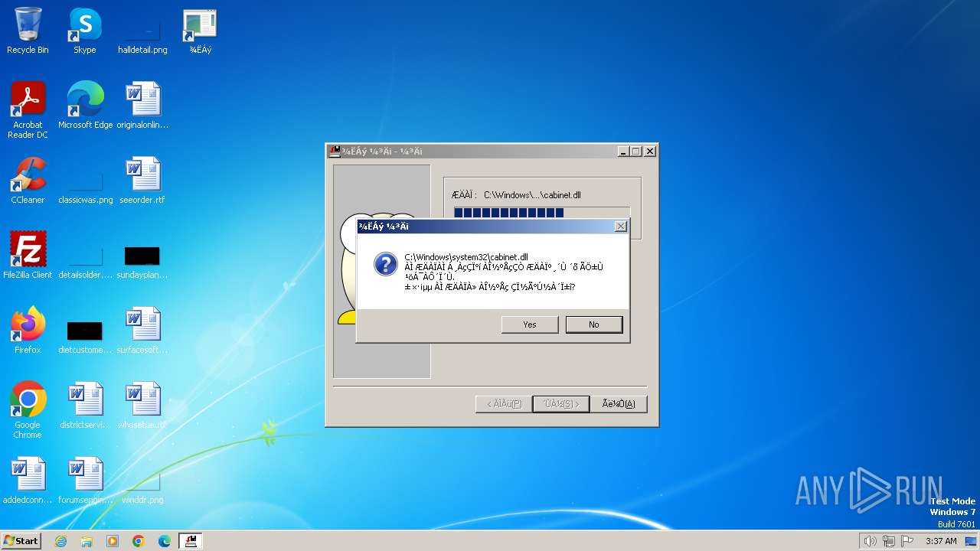Open Windows Media Player from taskbar
Viewport: 980px width, 551px height.
point(113,541)
